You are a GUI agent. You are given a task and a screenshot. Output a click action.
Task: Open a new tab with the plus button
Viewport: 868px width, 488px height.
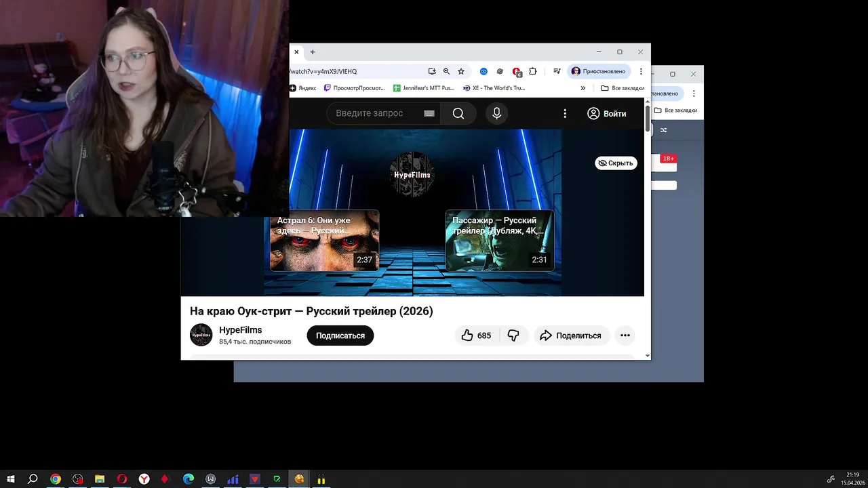pos(313,52)
